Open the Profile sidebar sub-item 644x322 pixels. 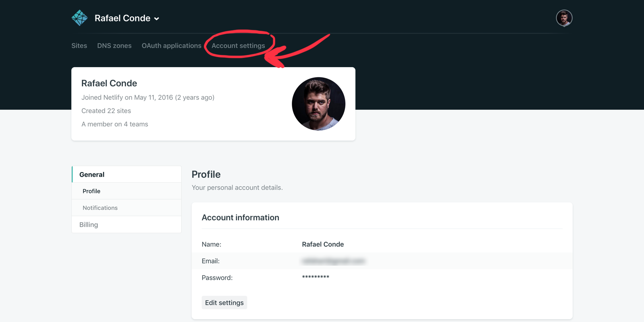[x=91, y=191]
